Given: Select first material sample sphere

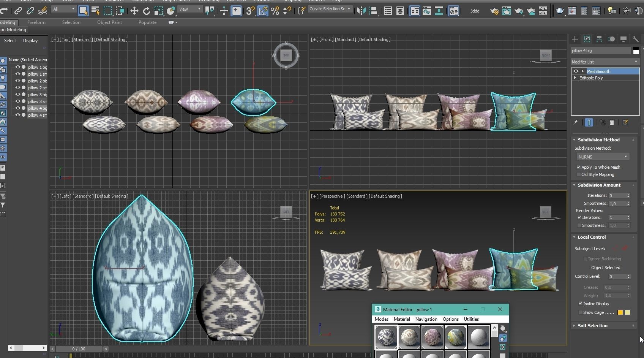Looking at the screenshot, I should 386,337.
